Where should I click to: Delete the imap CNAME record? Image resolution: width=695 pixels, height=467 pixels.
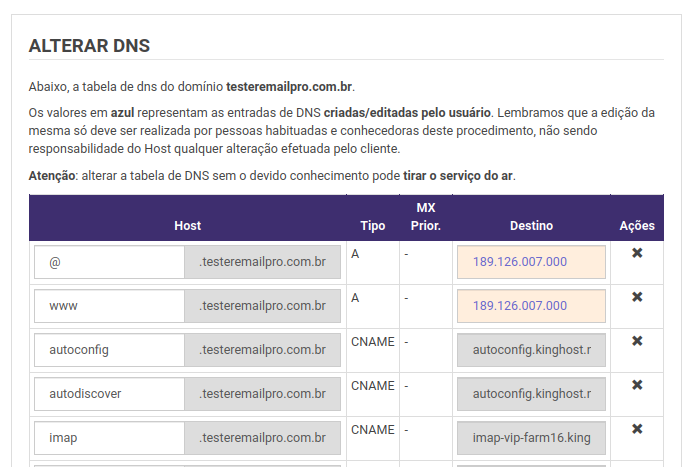click(637, 429)
